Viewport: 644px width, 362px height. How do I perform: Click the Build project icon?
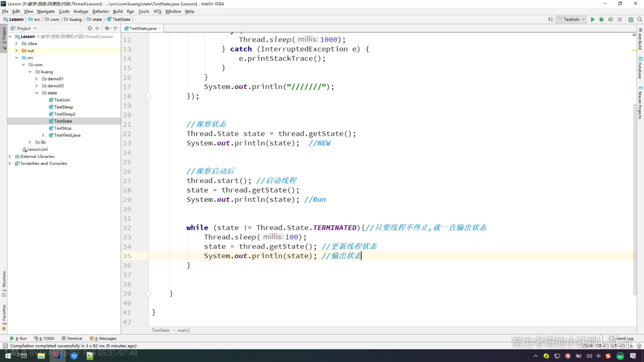pyautogui.click(x=550, y=19)
